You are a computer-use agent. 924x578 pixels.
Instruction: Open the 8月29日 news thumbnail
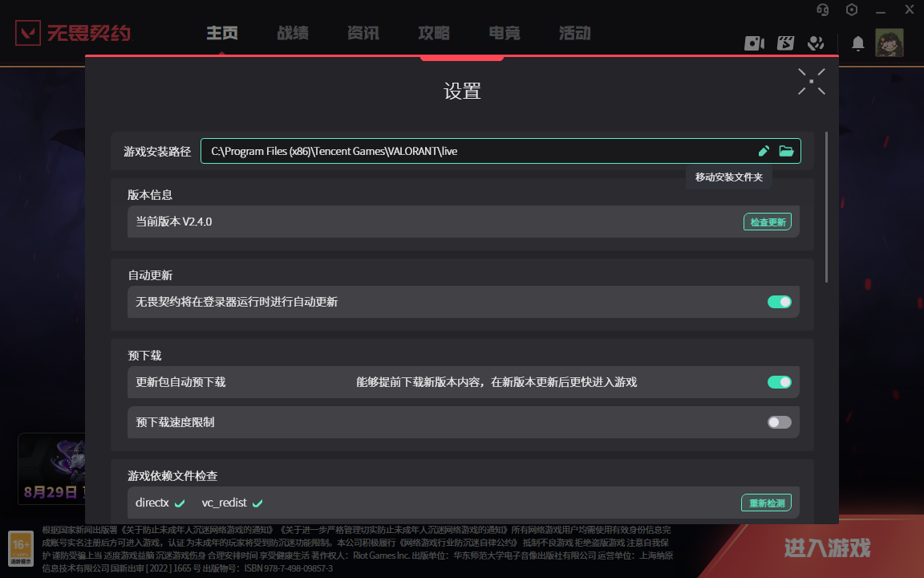52,468
